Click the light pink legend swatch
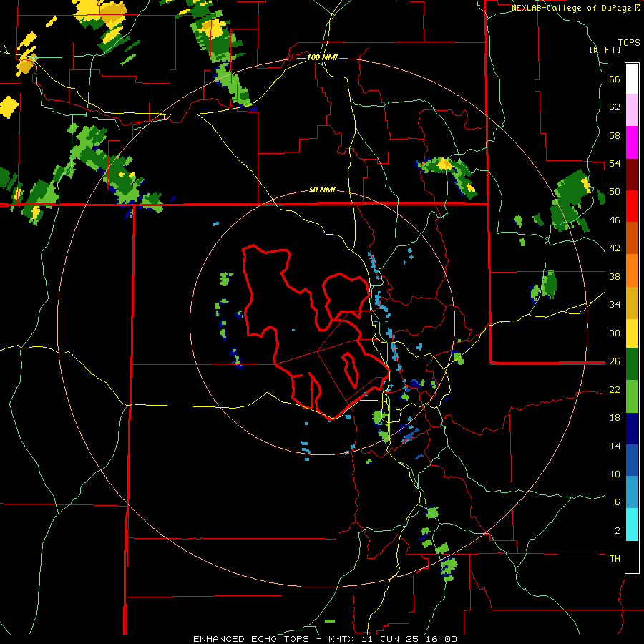644x644 pixels. [632, 110]
